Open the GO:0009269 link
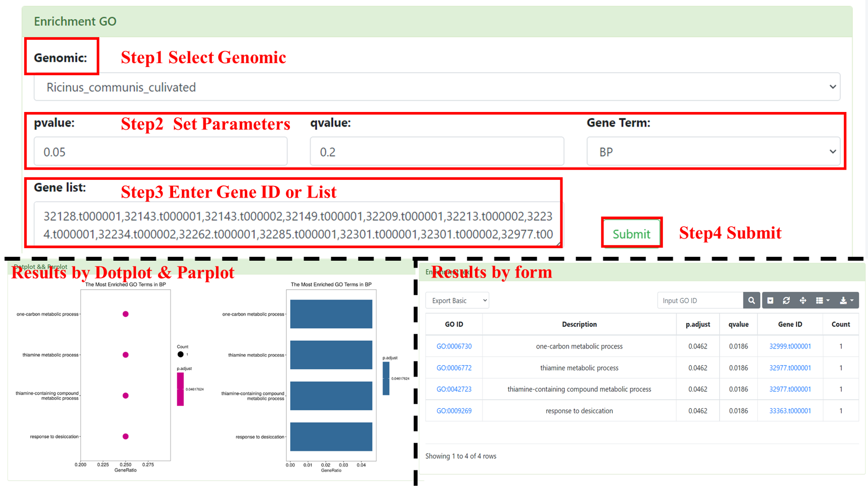 pos(454,411)
